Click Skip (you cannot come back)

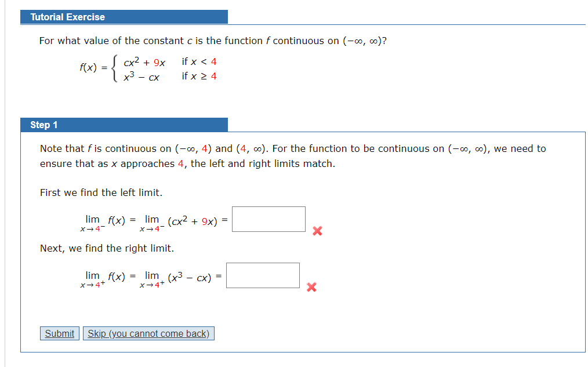(148, 333)
